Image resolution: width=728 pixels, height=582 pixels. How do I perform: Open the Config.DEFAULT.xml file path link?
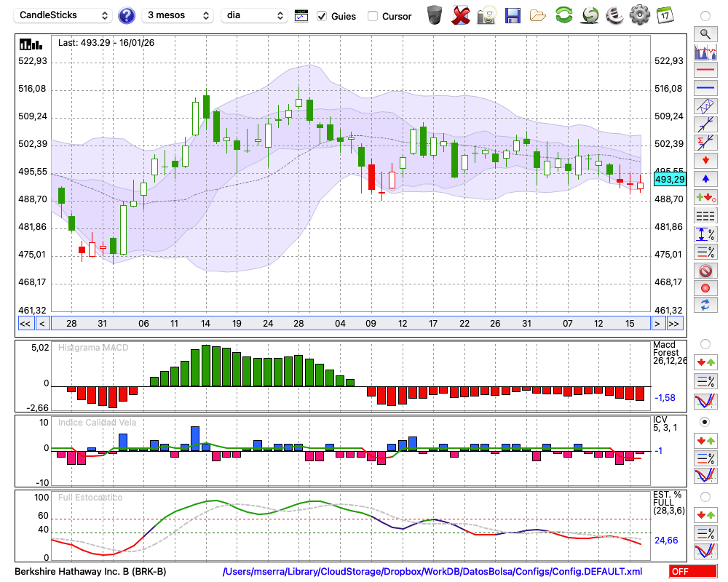[x=432, y=572]
